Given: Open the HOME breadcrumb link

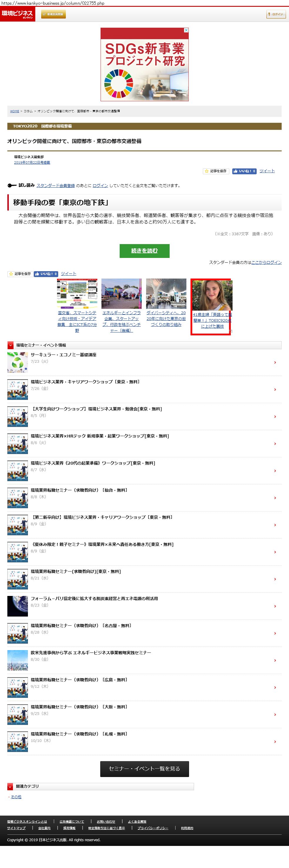Looking at the screenshot, I should point(14,111).
